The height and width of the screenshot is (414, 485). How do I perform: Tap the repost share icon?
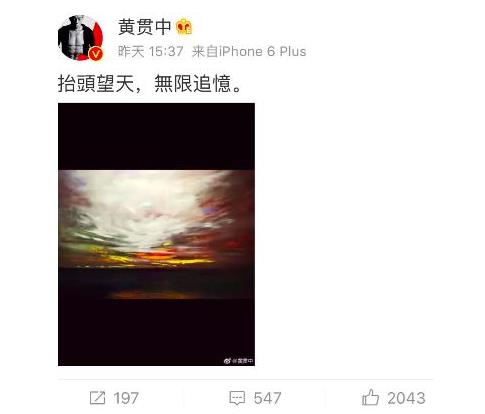click(98, 398)
